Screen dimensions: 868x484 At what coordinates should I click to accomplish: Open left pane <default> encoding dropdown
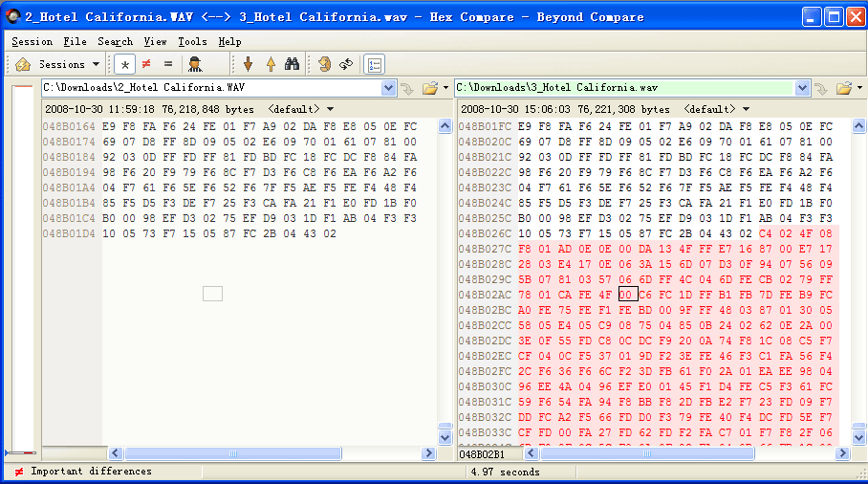pos(300,109)
